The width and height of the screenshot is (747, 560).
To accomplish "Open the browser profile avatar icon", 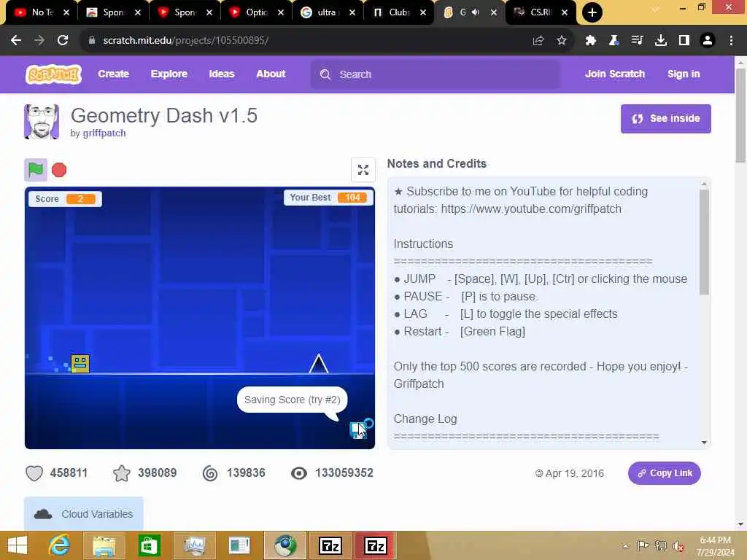I will point(708,41).
